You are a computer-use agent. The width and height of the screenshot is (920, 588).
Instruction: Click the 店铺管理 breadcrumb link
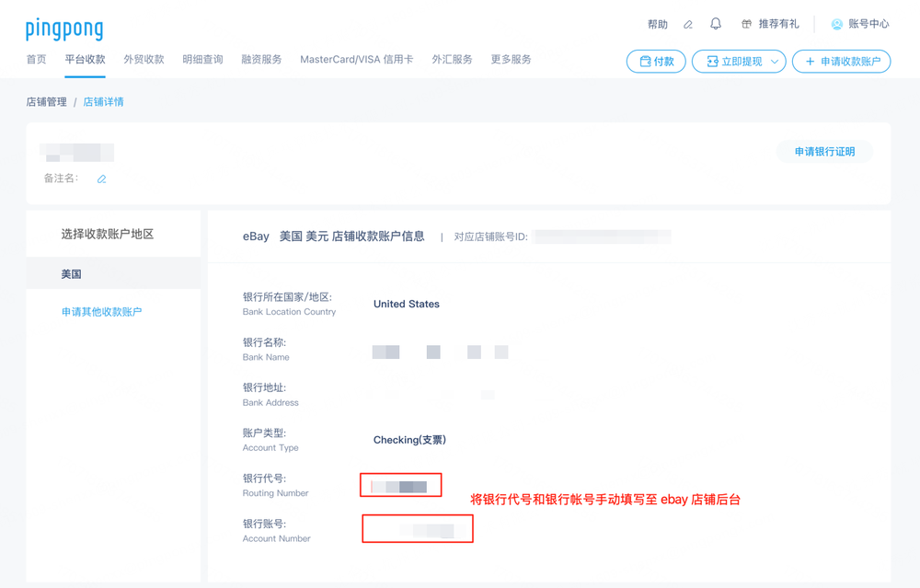pos(46,102)
